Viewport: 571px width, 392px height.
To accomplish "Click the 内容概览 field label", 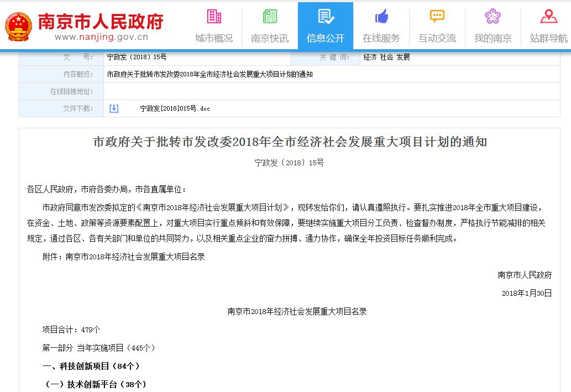I will coord(78,74).
